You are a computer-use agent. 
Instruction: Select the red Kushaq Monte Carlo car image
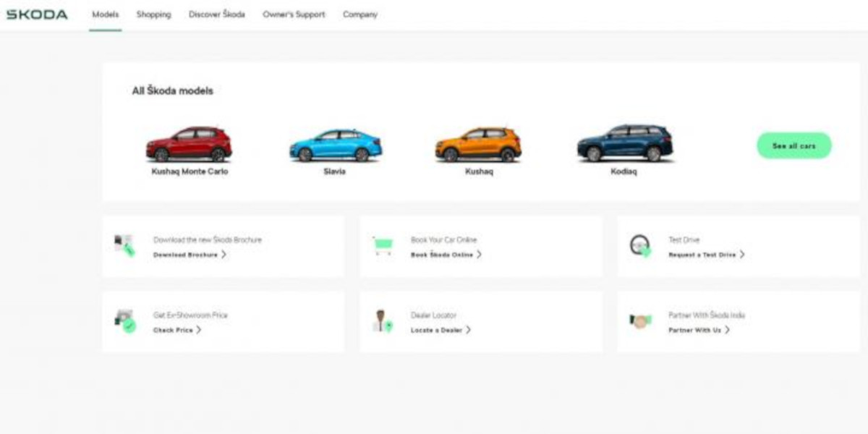pos(190,145)
